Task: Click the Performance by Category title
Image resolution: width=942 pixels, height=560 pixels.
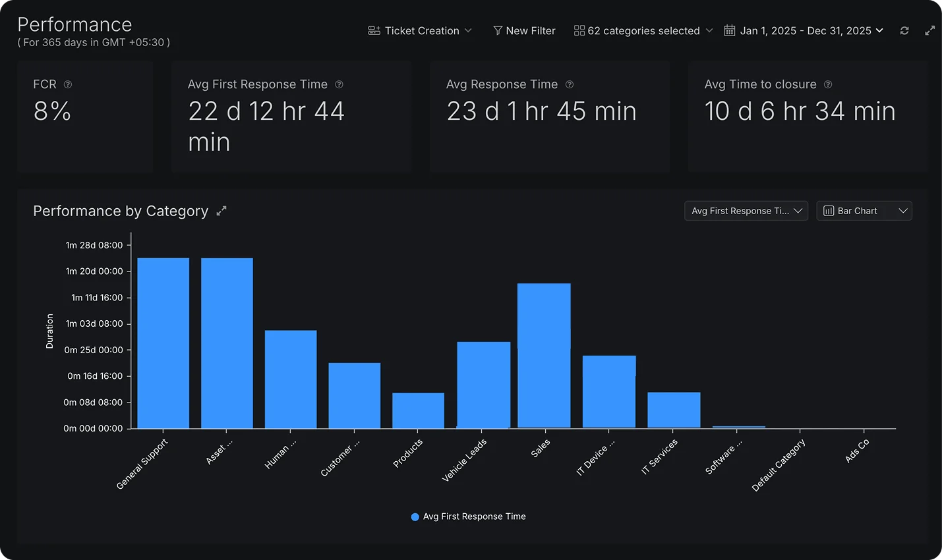Action: pos(121,211)
